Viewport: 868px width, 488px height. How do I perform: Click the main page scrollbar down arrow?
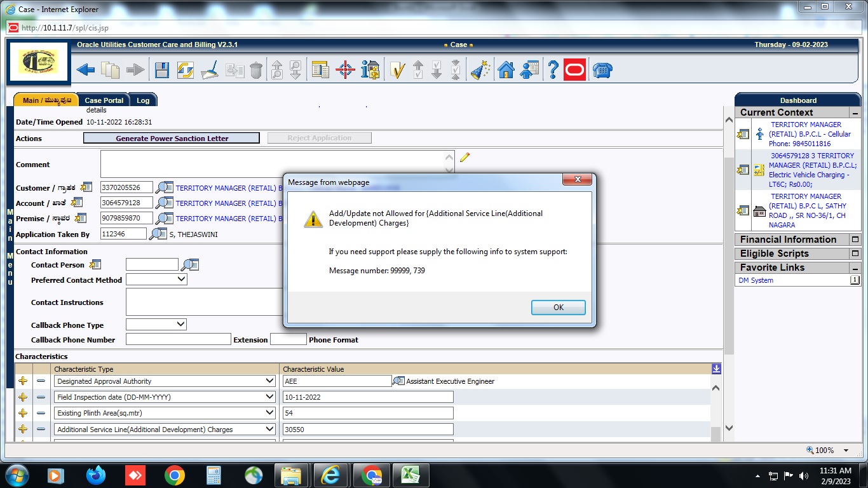click(x=729, y=428)
